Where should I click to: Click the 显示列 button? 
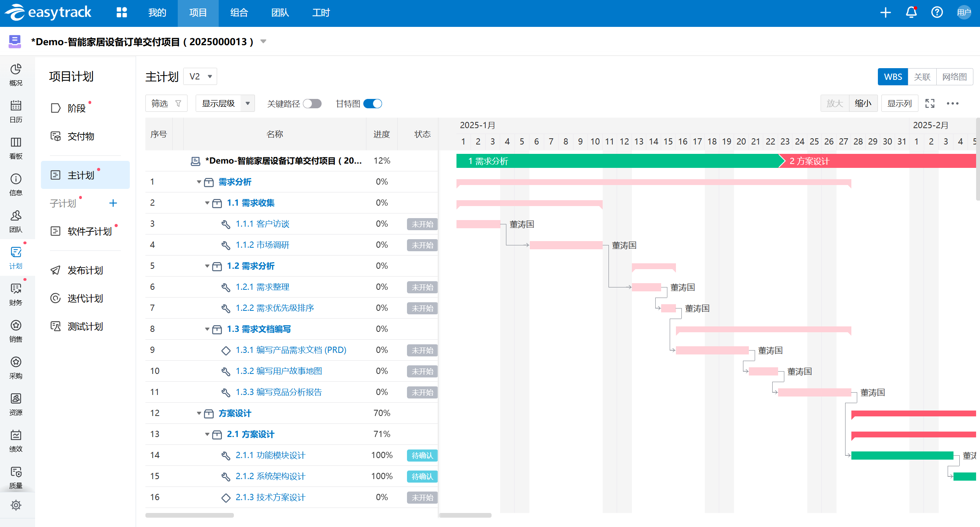click(x=899, y=103)
